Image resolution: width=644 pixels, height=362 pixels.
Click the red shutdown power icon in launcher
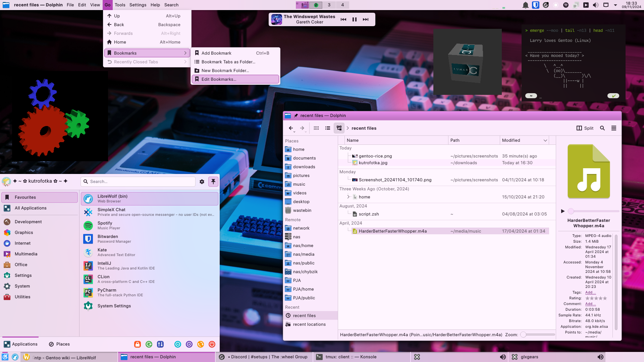pyautogui.click(x=212, y=344)
